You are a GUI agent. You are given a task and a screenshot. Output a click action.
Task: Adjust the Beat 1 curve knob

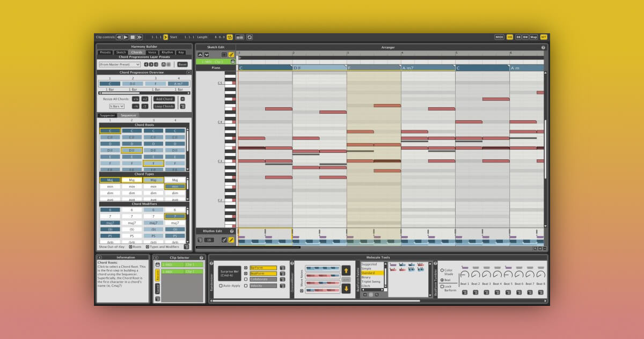[464, 275]
